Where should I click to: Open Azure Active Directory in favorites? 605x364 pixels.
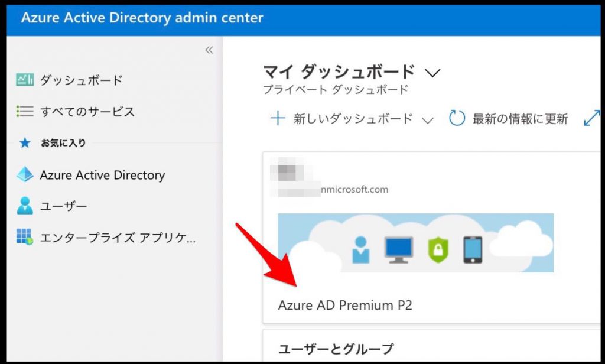[102, 175]
